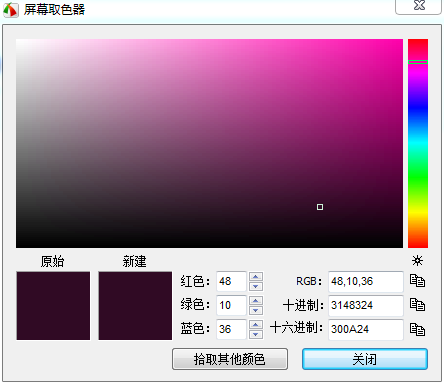
Task: Increase the 蓝色 blue value with up arrow
Action: click(x=256, y=325)
